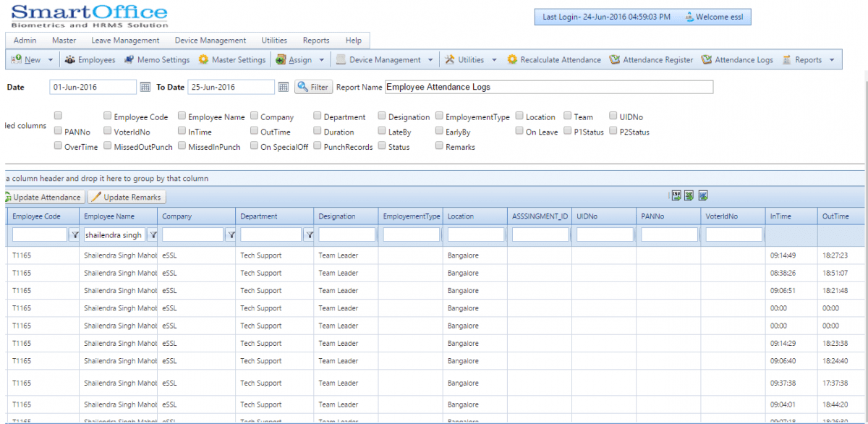The image size is (868, 424).
Task: Check the OutTime column checkbox
Action: coord(255,131)
